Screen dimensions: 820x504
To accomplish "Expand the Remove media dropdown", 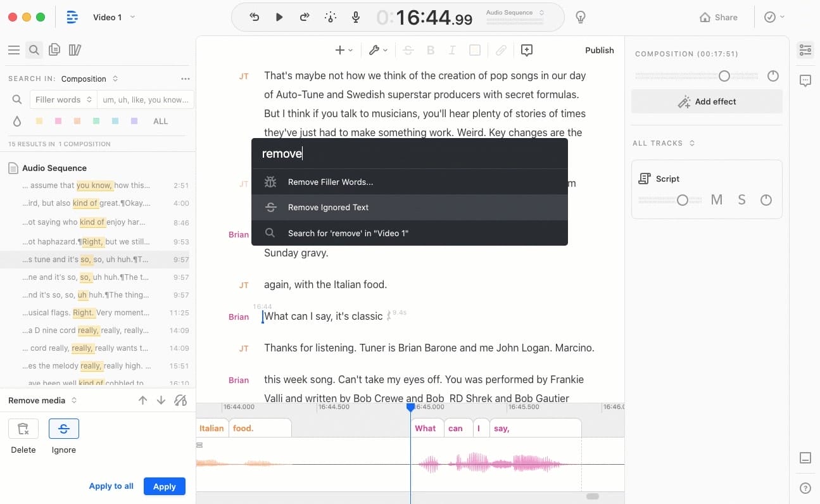I will (x=42, y=400).
